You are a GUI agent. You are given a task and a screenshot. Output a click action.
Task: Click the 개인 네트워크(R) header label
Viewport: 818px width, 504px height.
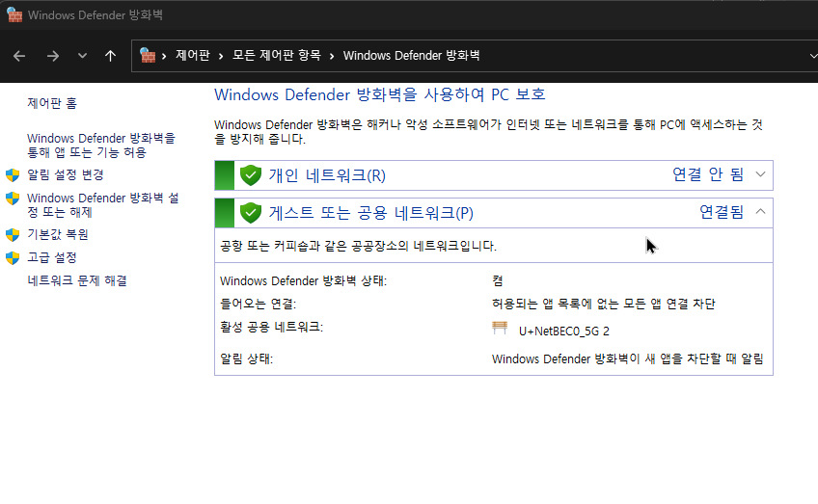coord(327,175)
